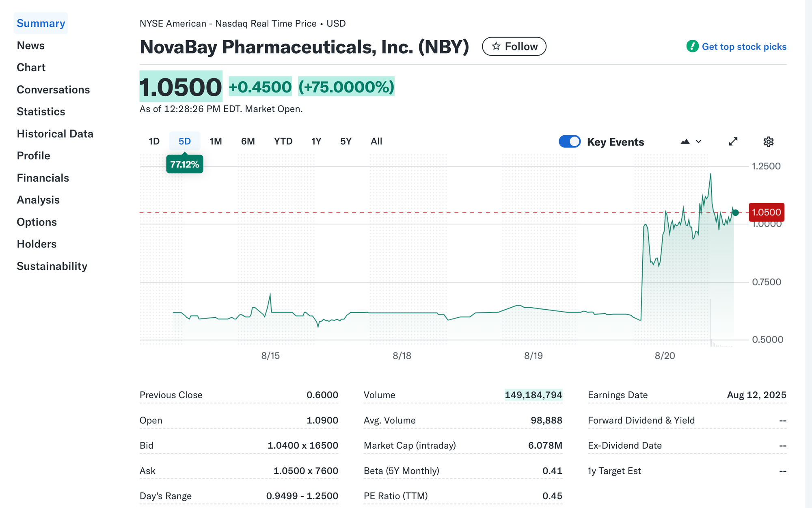
Task: Click Get top stock picks link
Action: (x=744, y=47)
